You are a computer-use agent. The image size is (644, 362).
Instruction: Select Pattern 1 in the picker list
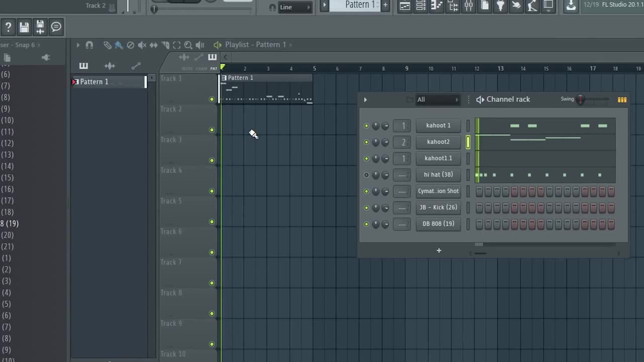click(110, 82)
